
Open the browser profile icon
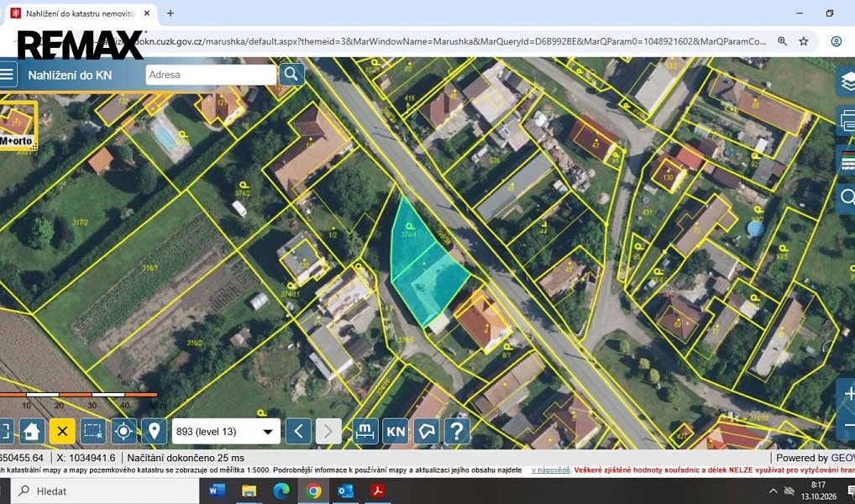pyautogui.click(x=836, y=41)
